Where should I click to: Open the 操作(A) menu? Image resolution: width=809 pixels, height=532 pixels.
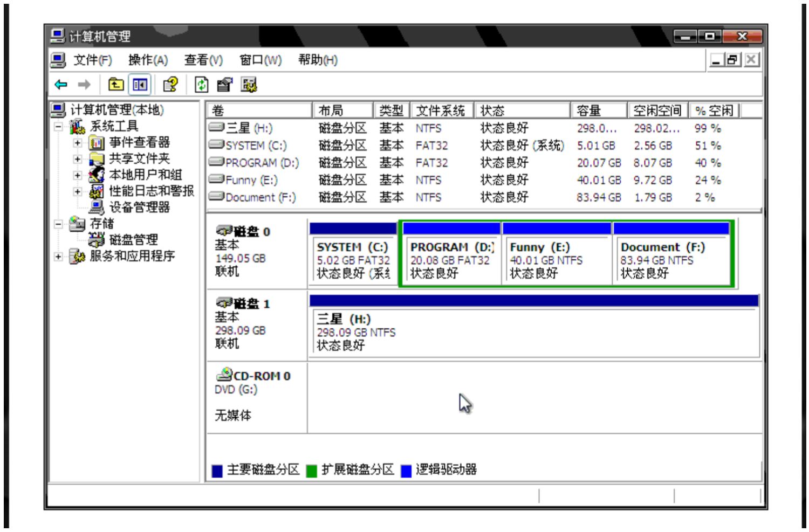click(x=148, y=60)
